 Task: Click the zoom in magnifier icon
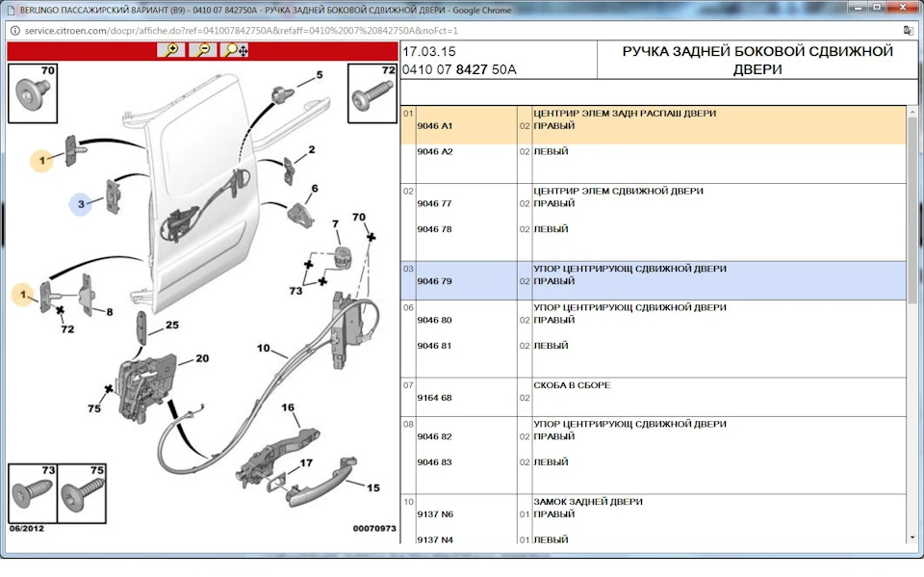pyautogui.click(x=171, y=50)
